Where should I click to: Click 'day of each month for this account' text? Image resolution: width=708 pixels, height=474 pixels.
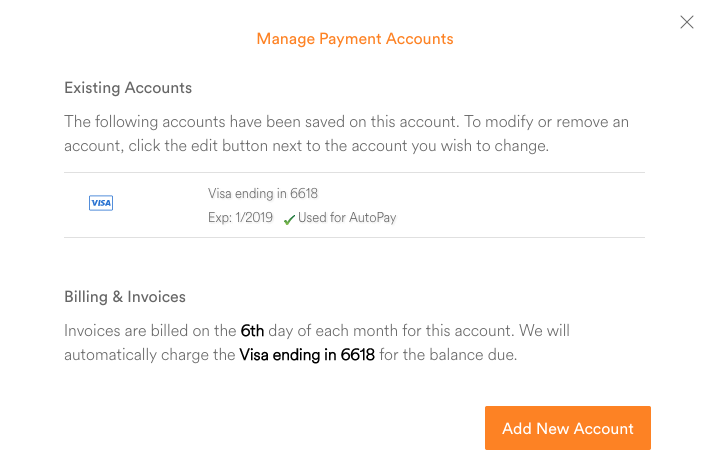pyautogui.click(x=391, y=330)
